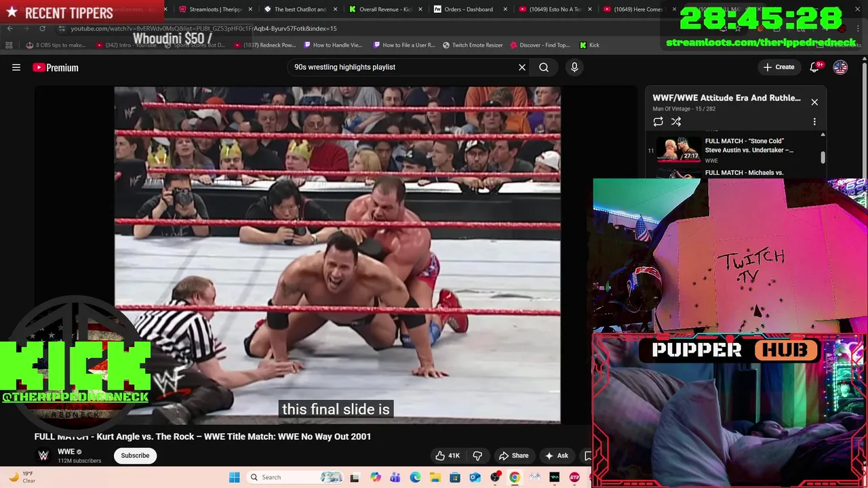Launch Copilot from the taskbar
Image resolution: width=868 pixels, height=488 pixels.
tap(376, 477)
